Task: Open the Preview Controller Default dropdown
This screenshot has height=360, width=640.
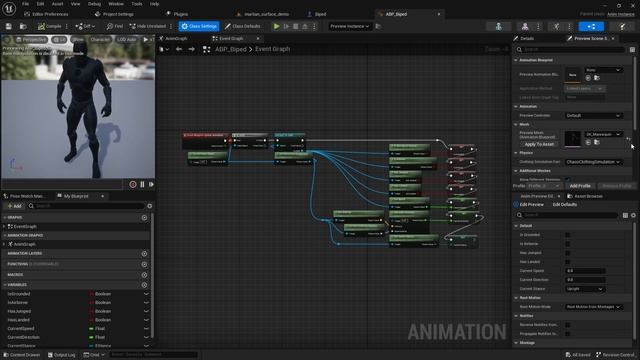Action: coord(593,116)
